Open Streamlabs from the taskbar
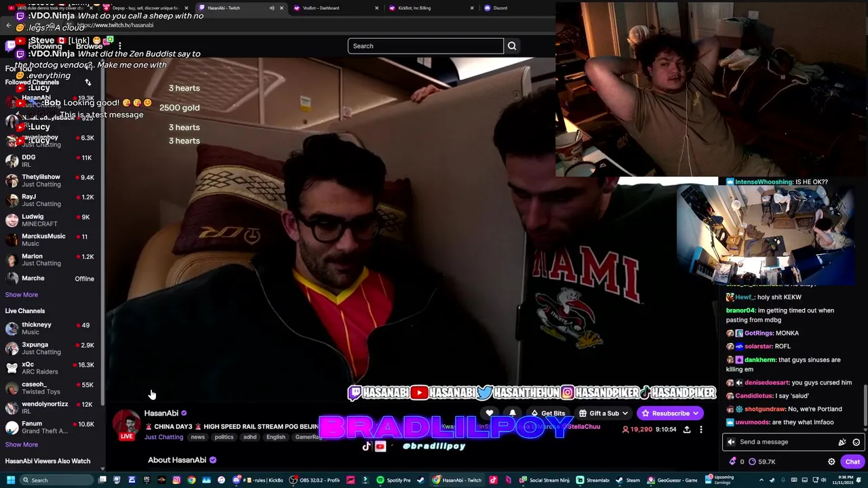 point(593,480)
